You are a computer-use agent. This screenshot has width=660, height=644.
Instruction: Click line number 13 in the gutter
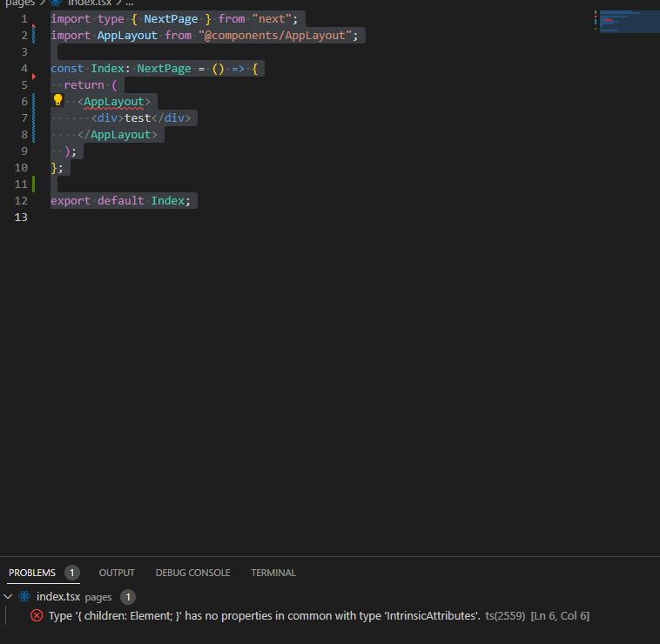pos(21,217)
